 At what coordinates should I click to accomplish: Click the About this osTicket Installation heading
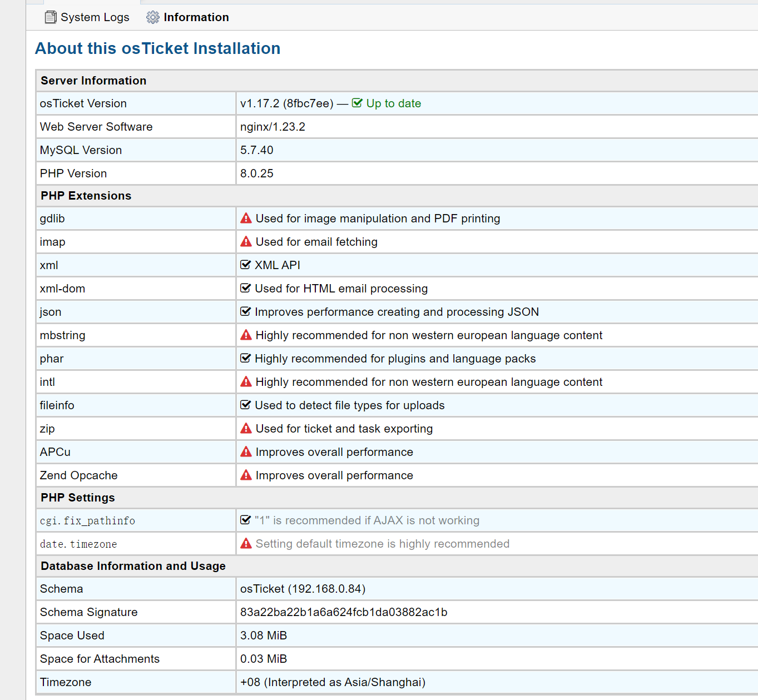click(x=157, y=48)
